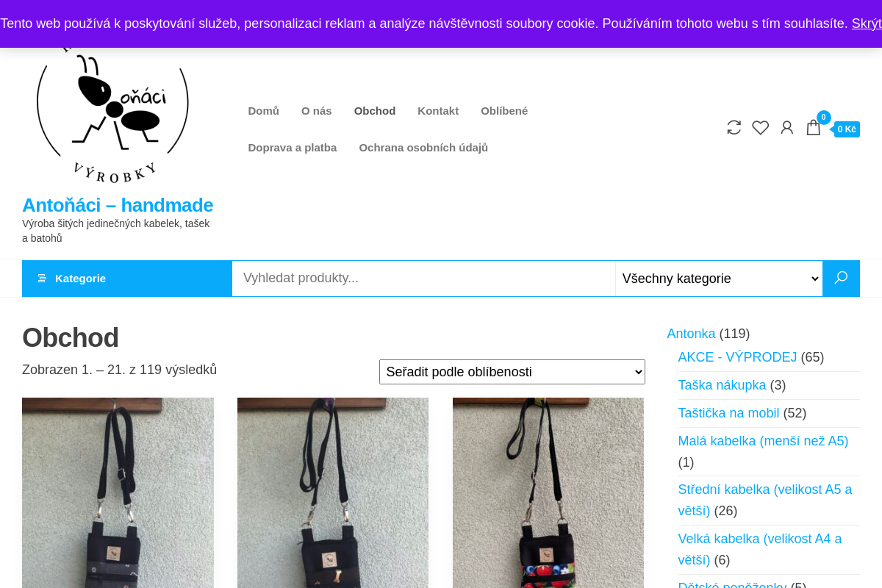Image resolution: width=882 pixels, height=588 pixels.
Task: Open the third product bag thumbnail
Action: 548,492
